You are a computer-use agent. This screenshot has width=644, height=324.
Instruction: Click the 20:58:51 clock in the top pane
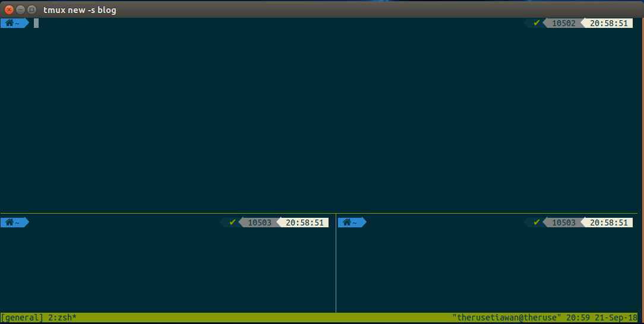point(609,23)
